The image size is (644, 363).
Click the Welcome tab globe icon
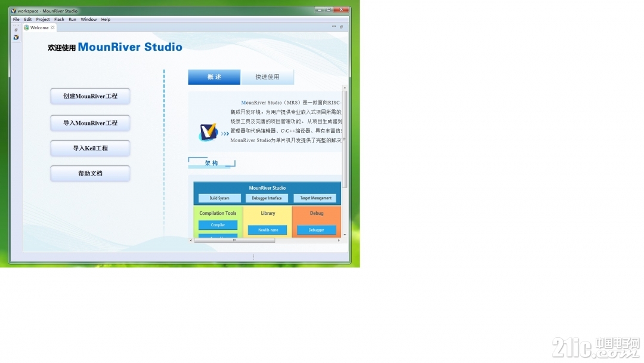pos(27,27)
